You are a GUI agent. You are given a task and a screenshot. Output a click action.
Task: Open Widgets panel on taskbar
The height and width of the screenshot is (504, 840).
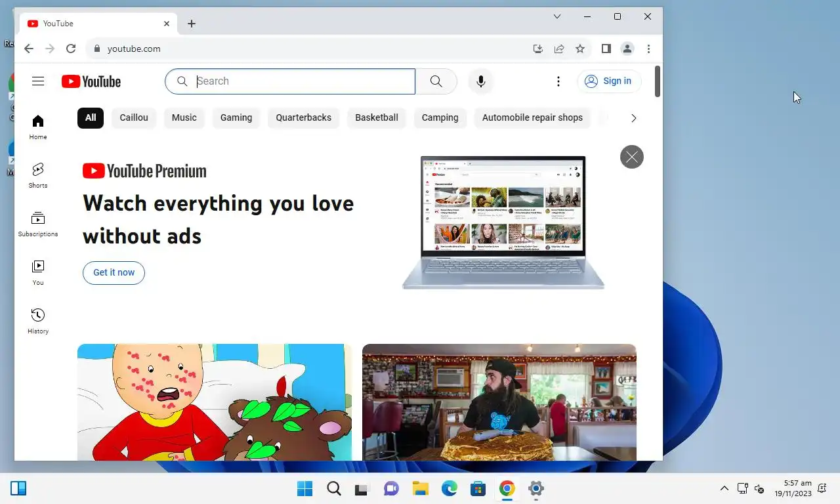18,488
